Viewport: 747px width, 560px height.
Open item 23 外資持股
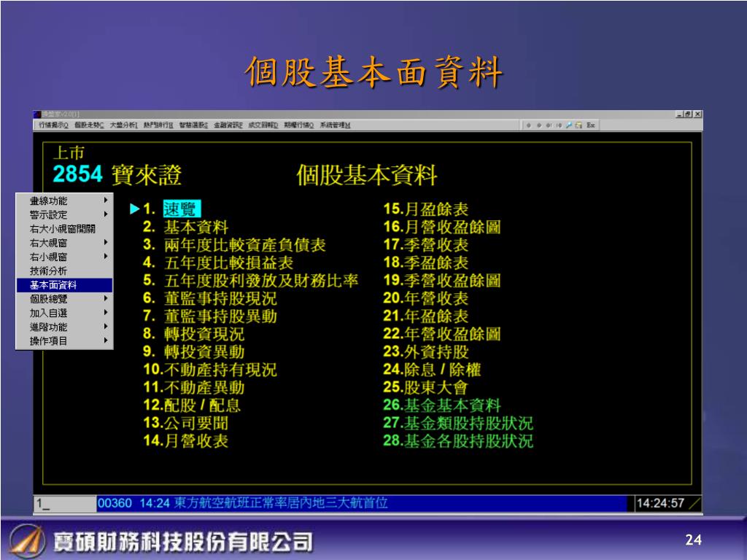point(426,352)
